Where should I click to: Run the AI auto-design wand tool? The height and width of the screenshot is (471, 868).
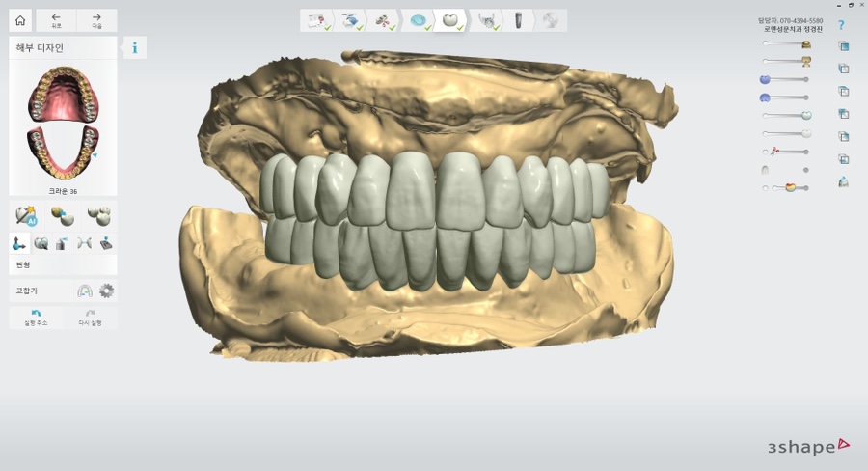click(26, 215)
